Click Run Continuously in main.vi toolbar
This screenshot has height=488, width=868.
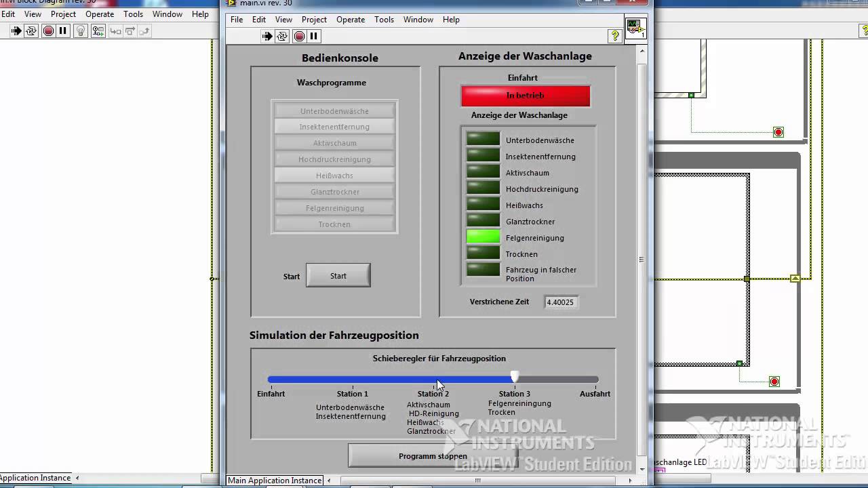(x=283, y=36)
